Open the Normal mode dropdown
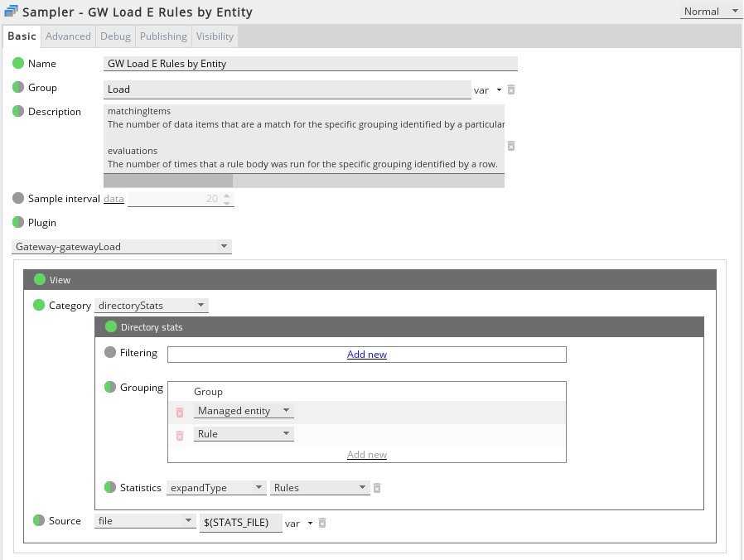 click(x=710, y=12)
